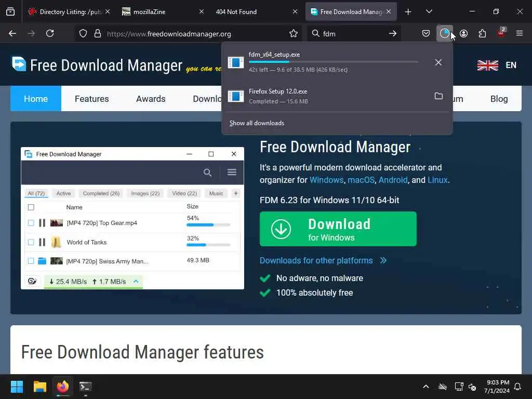The width and height of the screenshot is (532, 399).
Task: Open Awards navigation item
Action: click(x=151, y=99)
